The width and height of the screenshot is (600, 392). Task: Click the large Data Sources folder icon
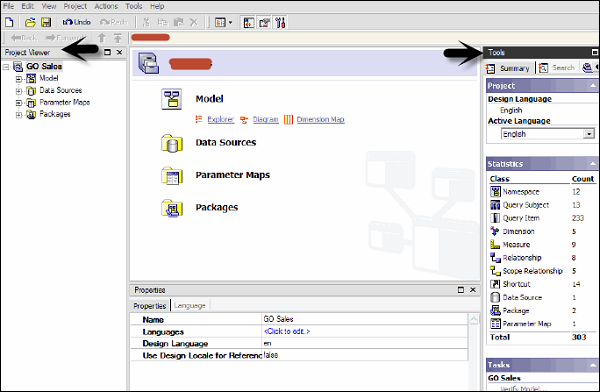click(x=172, y=144)
